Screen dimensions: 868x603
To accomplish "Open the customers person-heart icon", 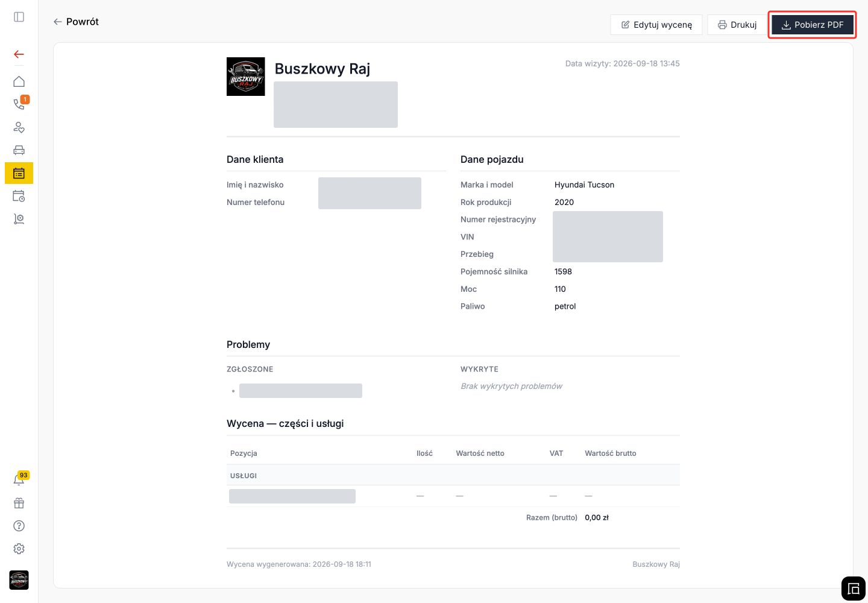I will (x=19, y=127).
